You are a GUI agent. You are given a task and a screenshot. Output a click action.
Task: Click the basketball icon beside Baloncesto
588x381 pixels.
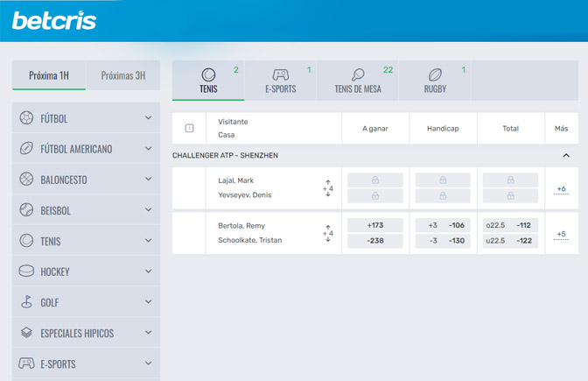coord(26,180)
